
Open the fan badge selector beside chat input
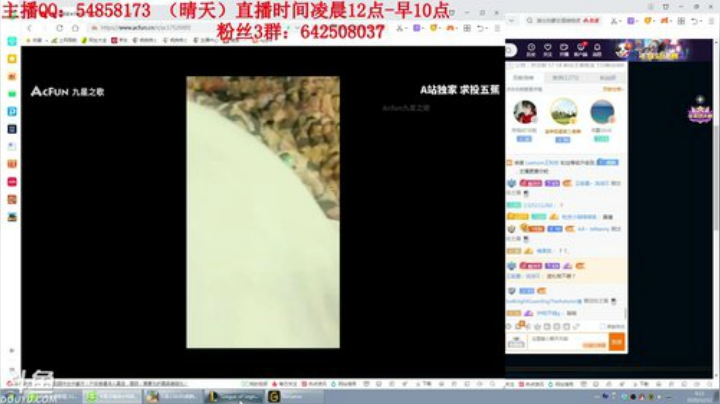point(517,342)
